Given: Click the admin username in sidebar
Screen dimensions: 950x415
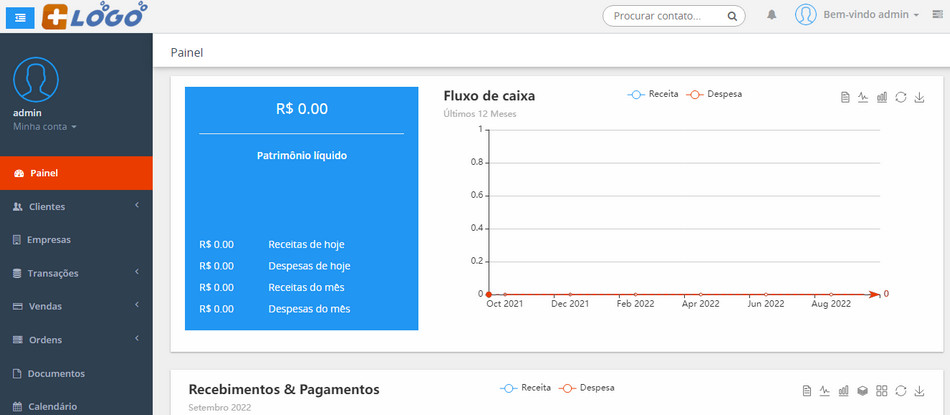Looking at the screenshot, I should 27,113.
